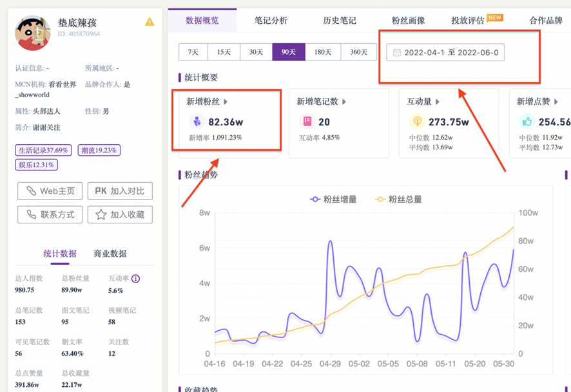Image resolution: width=571 pixels, height=392 pixels.
Task: Switch to the 历史笔记 tab
Action: tap(340, 21)
